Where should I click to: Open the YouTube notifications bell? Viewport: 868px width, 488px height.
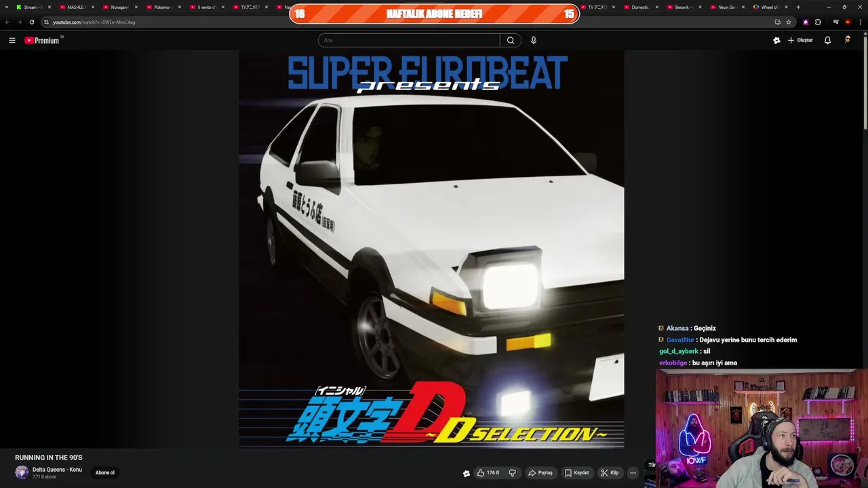(x=827, y=41)
